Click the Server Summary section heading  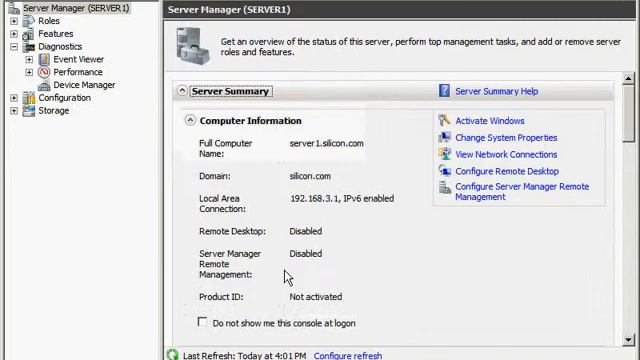[231, 91]
